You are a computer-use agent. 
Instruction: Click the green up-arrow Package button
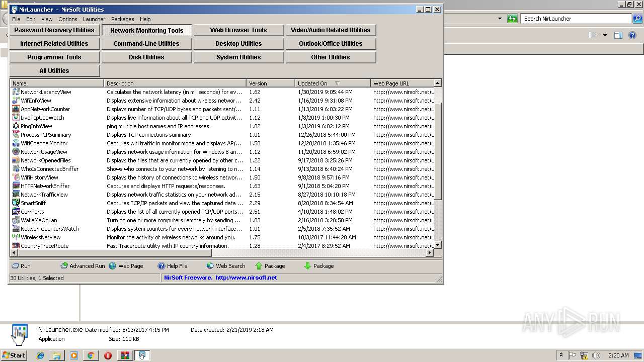pos(270,266)
